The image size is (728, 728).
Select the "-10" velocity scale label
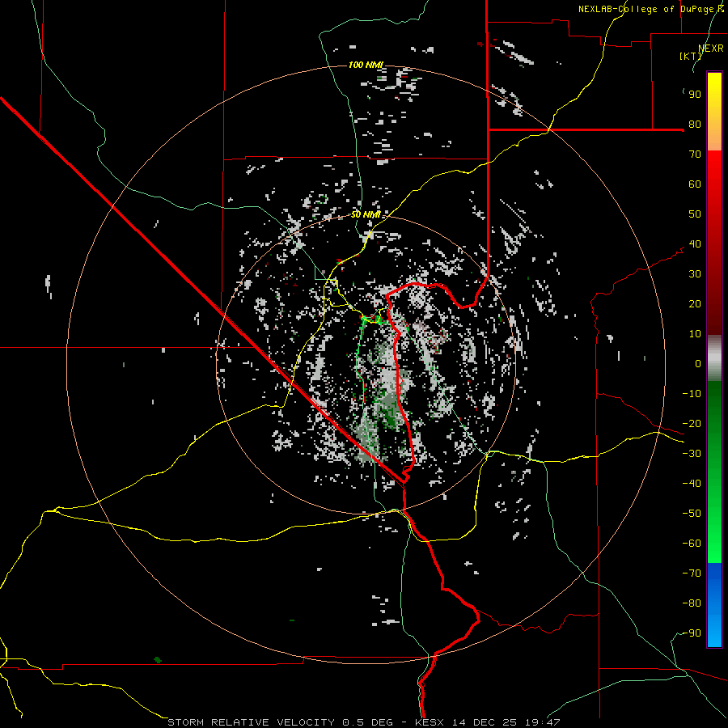click(x=692, y=394)
